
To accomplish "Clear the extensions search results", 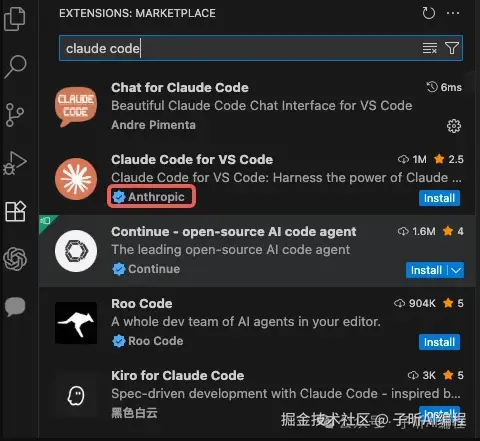I will pos(430,48).
